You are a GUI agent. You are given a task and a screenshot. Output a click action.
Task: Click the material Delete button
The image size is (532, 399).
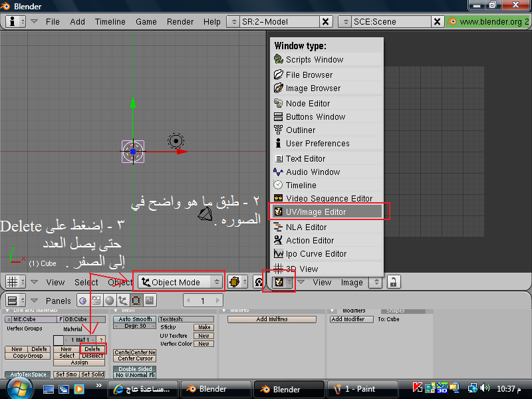(x=92, y=349)
